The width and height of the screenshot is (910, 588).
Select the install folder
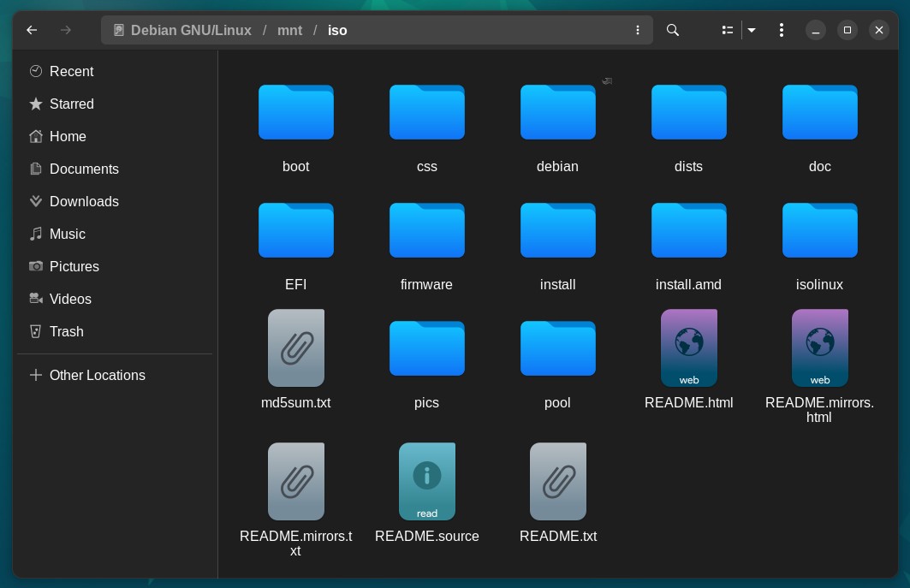point(557,230)
